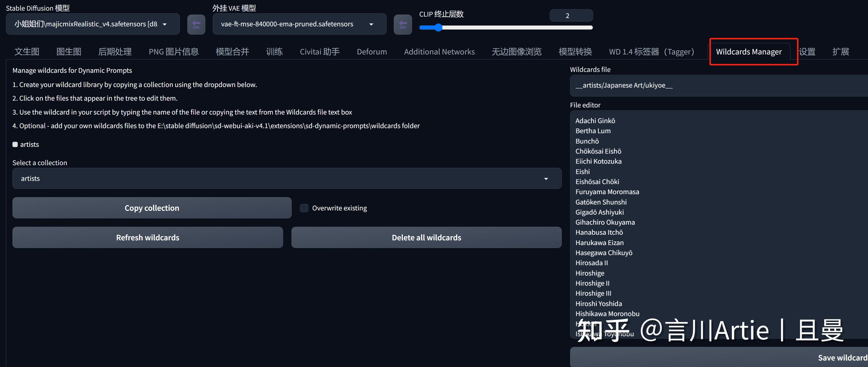
Task: Open the 扩展 tab
Action: [841, 51]
